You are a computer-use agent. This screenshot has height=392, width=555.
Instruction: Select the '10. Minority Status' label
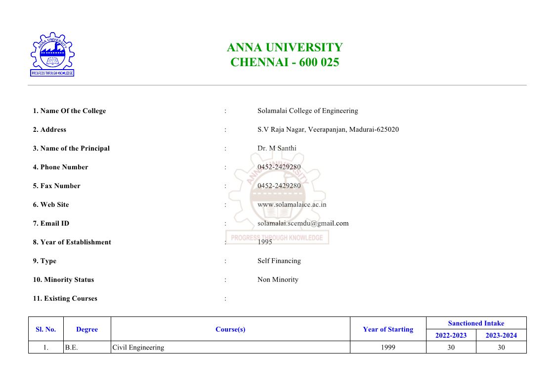(x=63, y=279)
